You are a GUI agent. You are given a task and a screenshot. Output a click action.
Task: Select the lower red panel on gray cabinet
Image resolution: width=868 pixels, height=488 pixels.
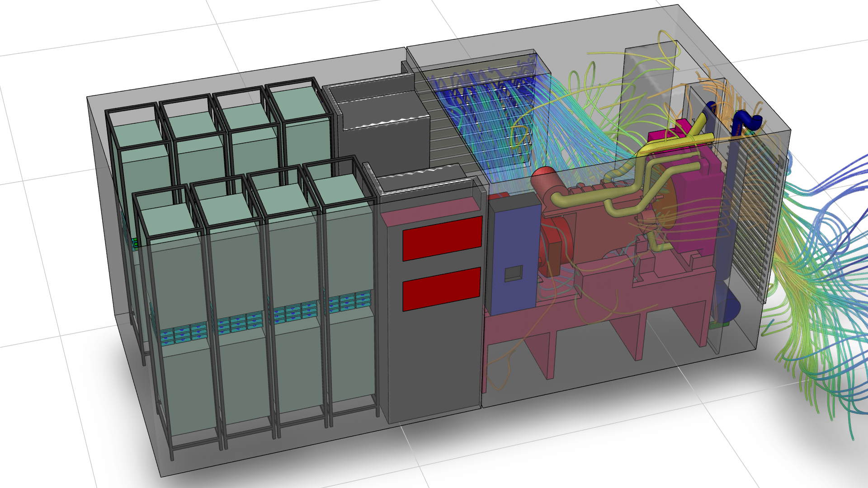click(x=442, y=289)
